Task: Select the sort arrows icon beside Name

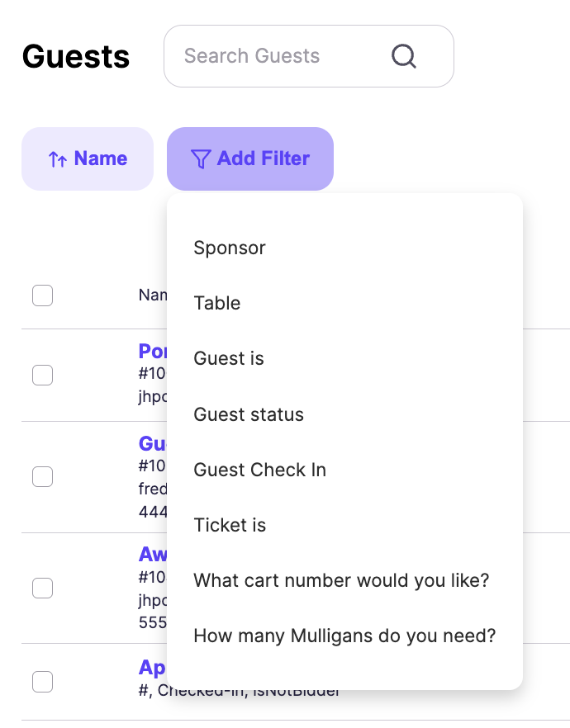Action: pyautogui.click(x=57, y=158)
